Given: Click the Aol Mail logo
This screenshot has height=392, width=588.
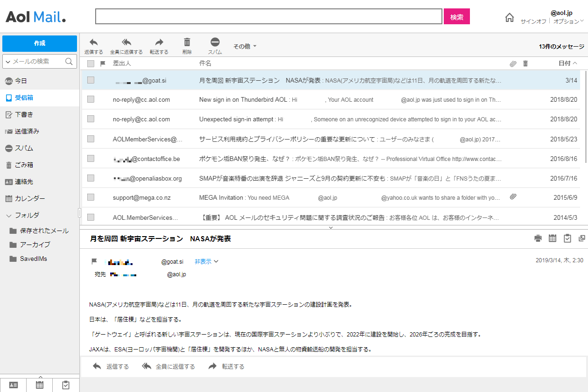Looking at the screenshot, I should [x=35, y=17].
